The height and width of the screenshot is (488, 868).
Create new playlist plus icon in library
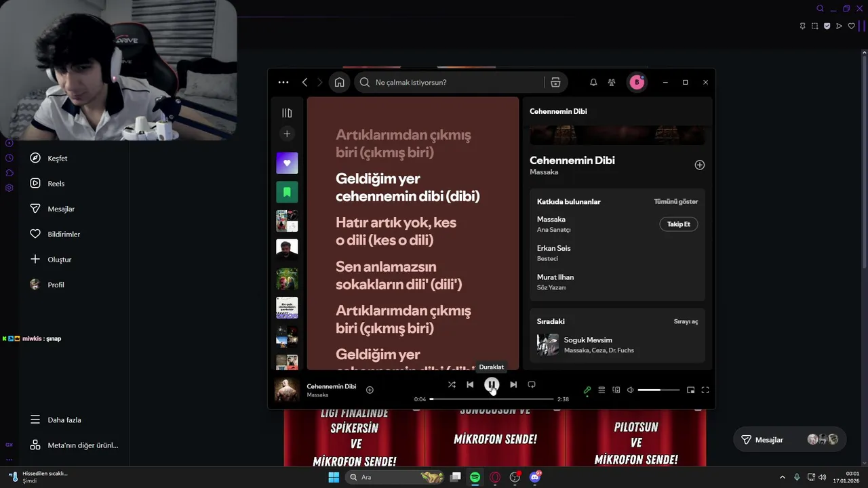287,134
